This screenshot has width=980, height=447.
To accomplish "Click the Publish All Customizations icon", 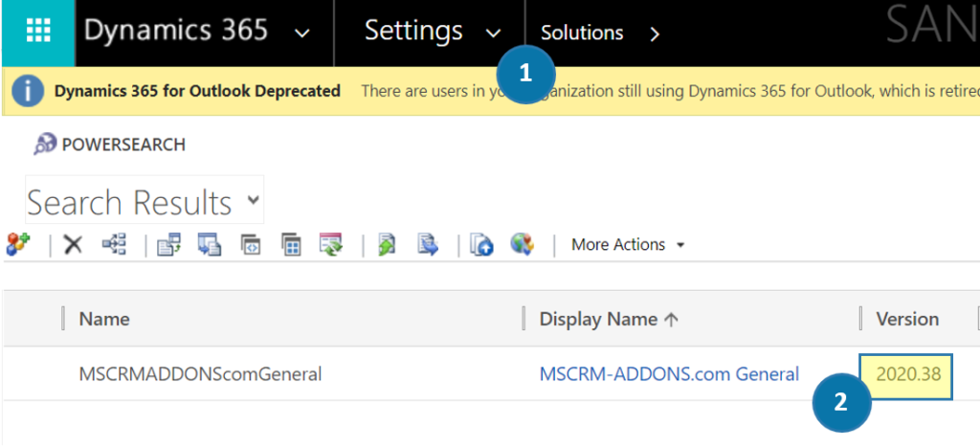I will (x=482, y=244).
